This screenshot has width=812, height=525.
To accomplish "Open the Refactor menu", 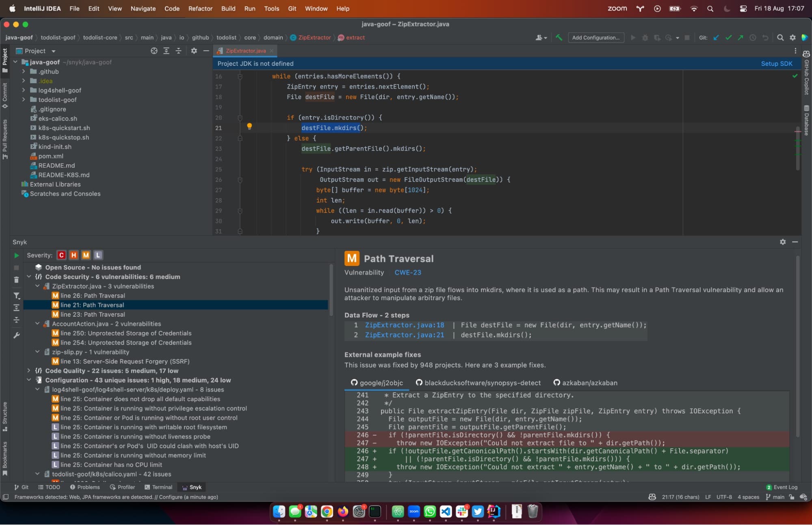I will pos(200,9).
